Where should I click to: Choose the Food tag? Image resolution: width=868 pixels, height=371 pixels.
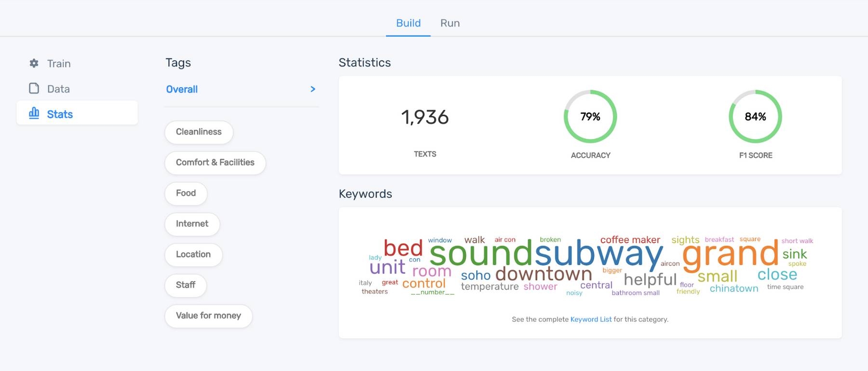pos(186,193)
